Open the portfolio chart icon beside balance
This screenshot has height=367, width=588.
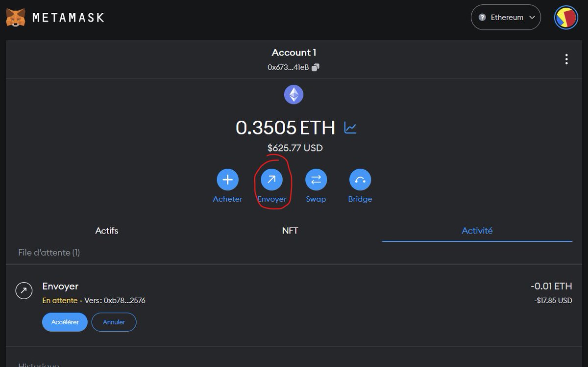click(x=350, y=128)
